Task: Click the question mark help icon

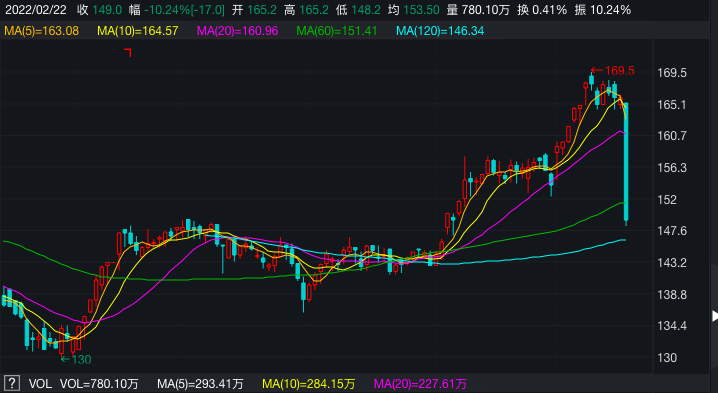Action: click(x=12, y=383)
